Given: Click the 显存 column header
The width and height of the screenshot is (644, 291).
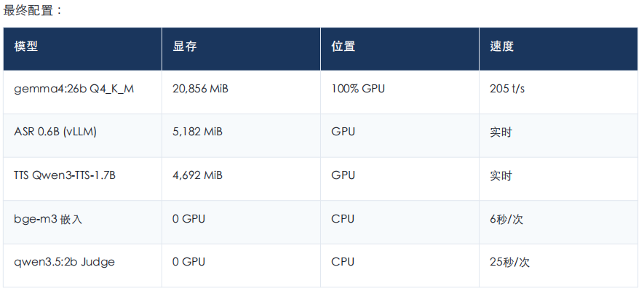Looking at the screenshot, I should click(x=185, y=47).
